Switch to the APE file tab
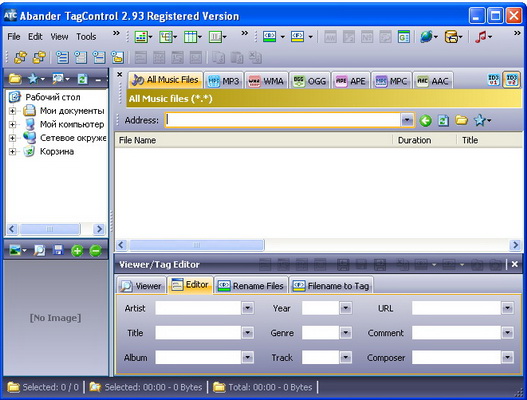 click(351, 81)
